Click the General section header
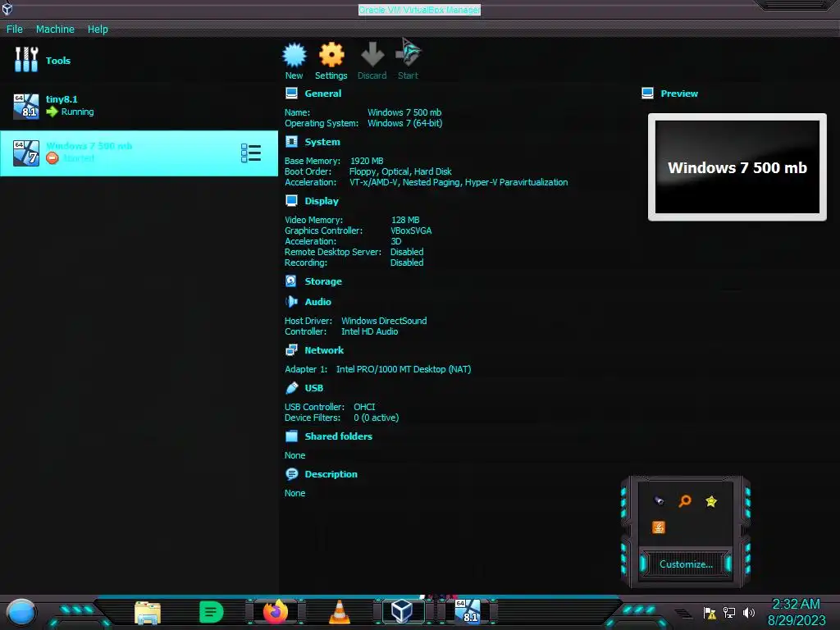Image resolution: width=840 pixels, height=630 pixels. [323, 94]
